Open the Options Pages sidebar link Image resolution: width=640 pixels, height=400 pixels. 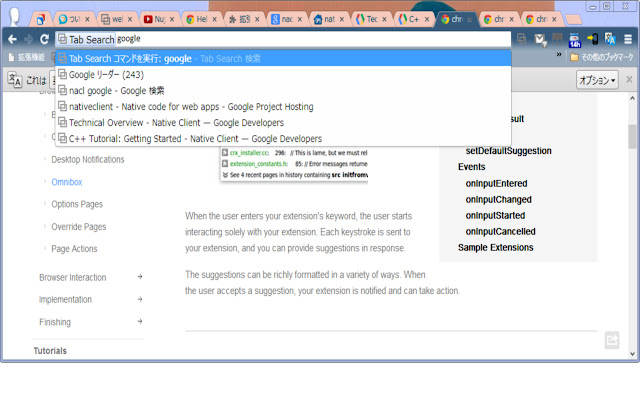[x=77, y=204]
